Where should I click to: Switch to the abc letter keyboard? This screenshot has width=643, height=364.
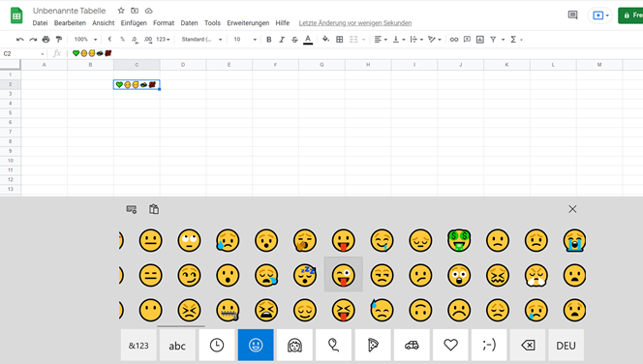(x=177, y=346)
